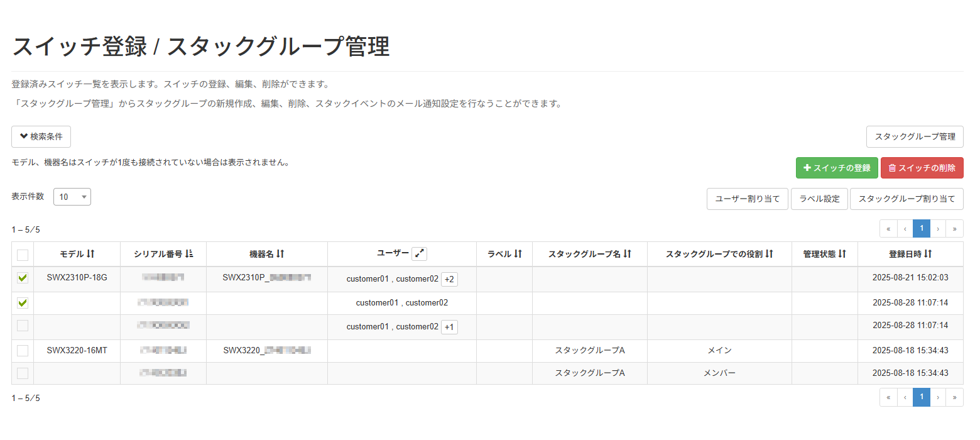Sort by 登録日時 column icon

tap(927, 254)
